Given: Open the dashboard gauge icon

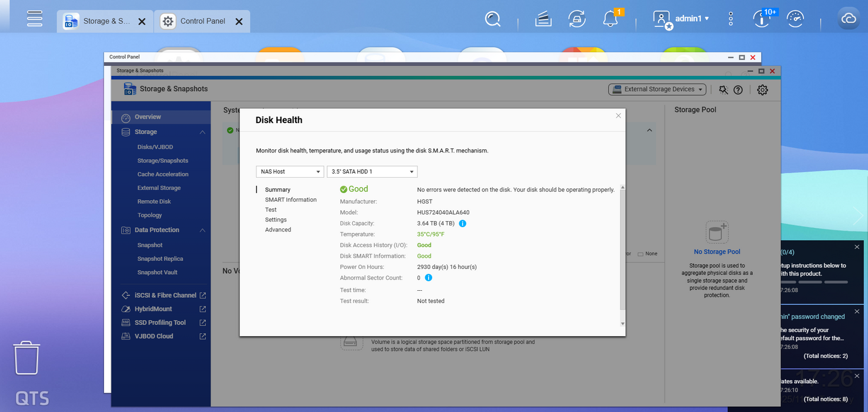Looking at the screenshot, I should coord(794,19).
